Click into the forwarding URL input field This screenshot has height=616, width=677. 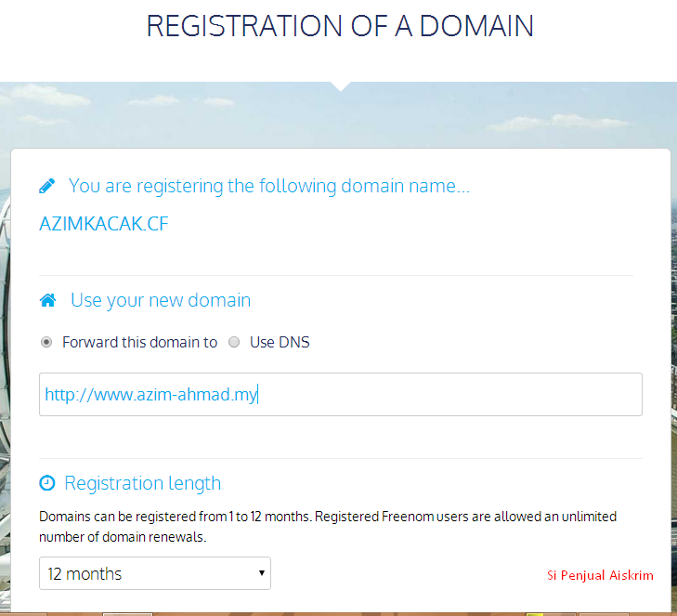point(341,394)
